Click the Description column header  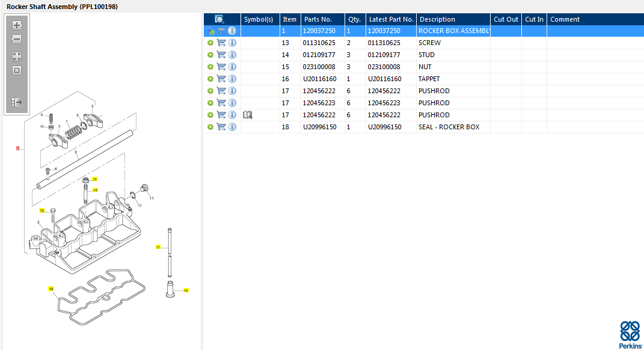click(x=453, y=19)
